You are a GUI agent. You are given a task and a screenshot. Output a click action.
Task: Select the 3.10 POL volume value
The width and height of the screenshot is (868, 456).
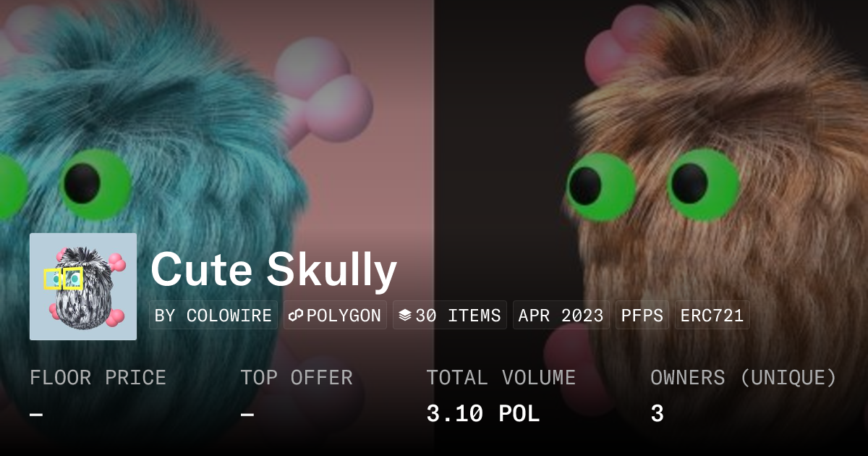tap(483, 414)
